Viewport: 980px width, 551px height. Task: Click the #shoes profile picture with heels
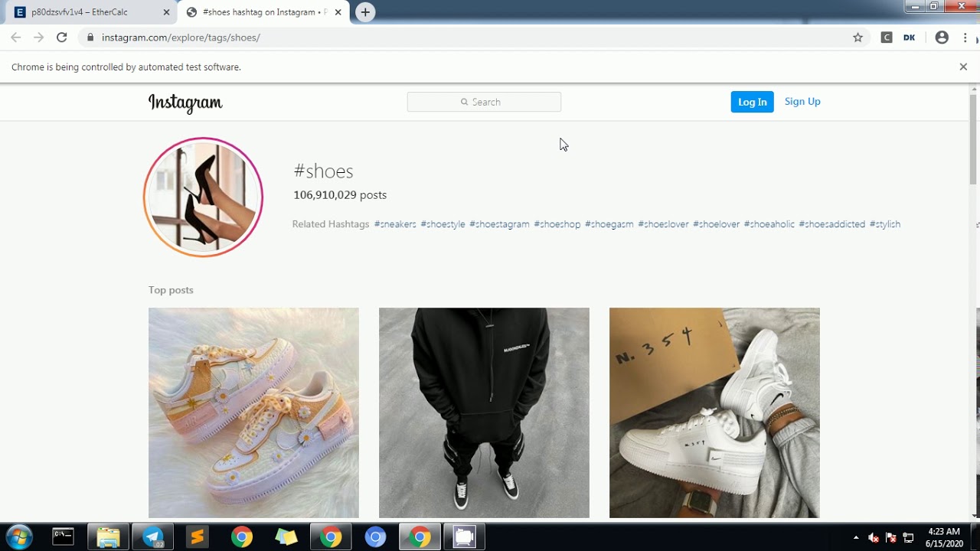[203, 197]
